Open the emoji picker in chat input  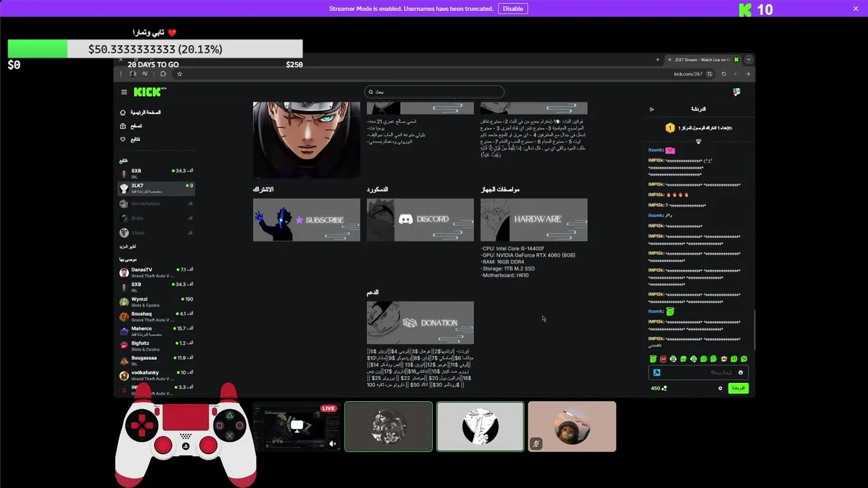[x=741, y=372]
